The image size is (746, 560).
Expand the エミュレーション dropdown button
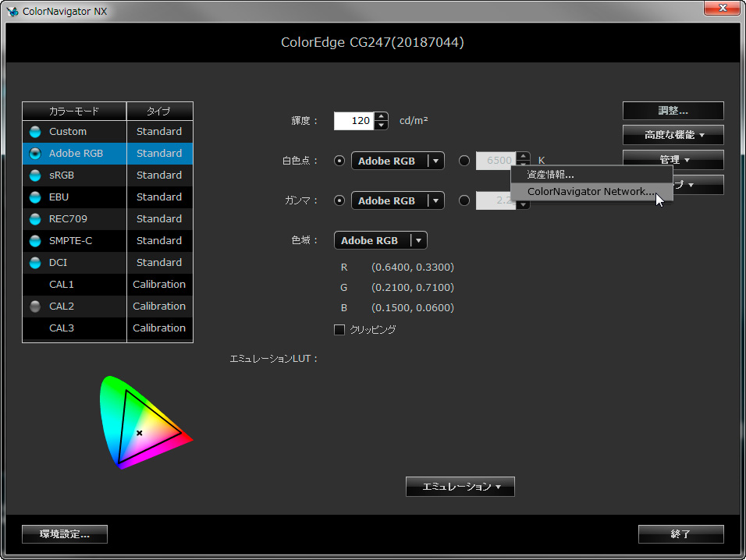(x=460, y=487)
